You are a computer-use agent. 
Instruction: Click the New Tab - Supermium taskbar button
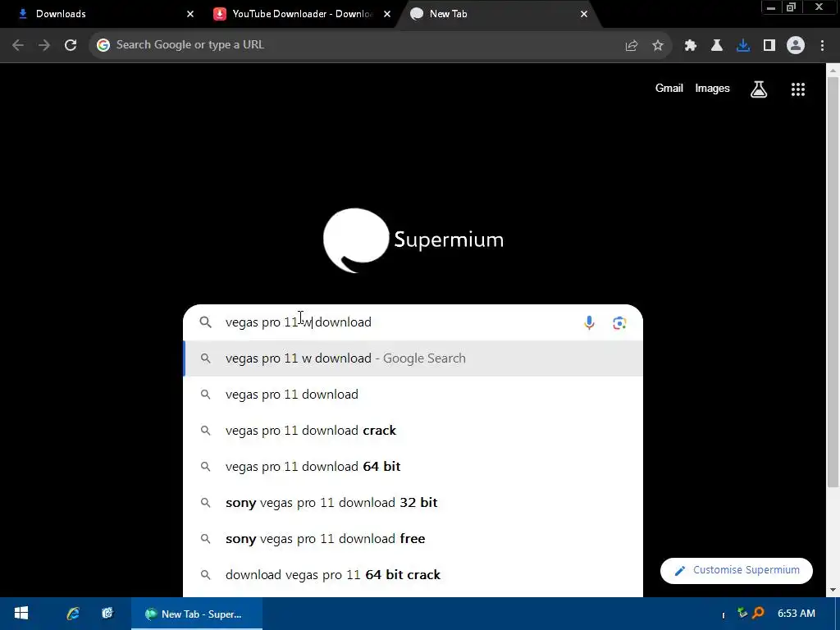coord(197,614)
